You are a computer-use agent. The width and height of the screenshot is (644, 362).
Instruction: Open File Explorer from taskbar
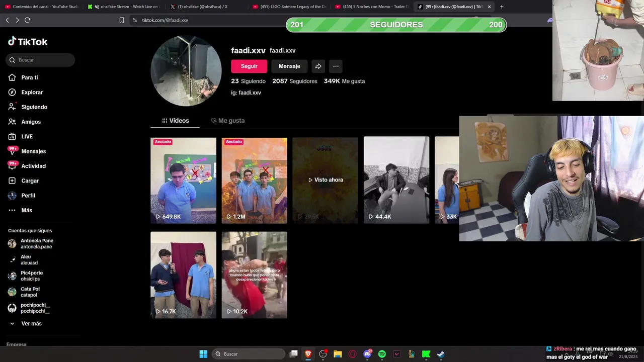pyautogui.click(x=338, y=354)
